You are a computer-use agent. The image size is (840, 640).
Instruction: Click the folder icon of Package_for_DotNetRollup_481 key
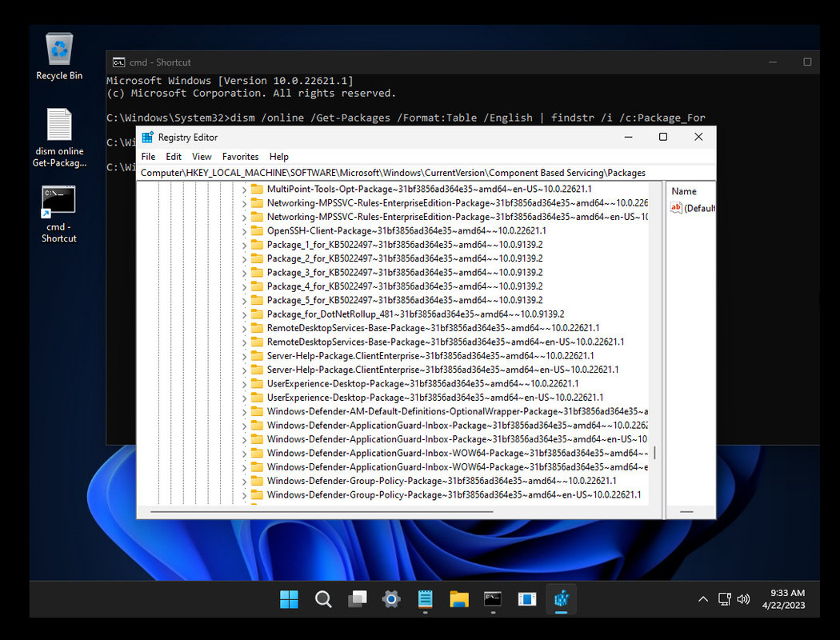257,314
